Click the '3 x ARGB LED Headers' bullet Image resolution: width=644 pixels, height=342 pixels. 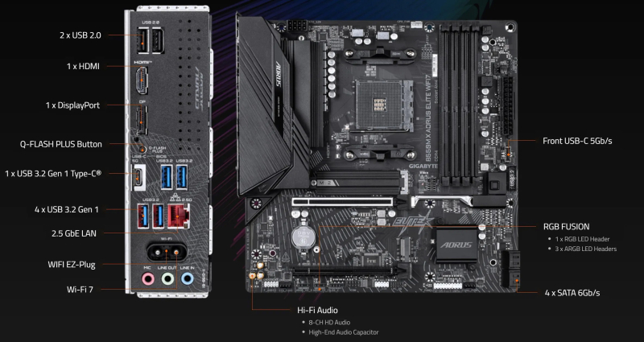pyautogui.click(x=586, y=249)
